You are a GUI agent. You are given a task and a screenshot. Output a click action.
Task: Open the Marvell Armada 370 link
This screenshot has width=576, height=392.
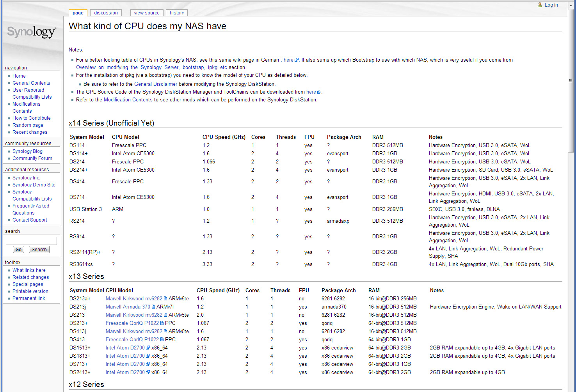[x=130, y=307]
